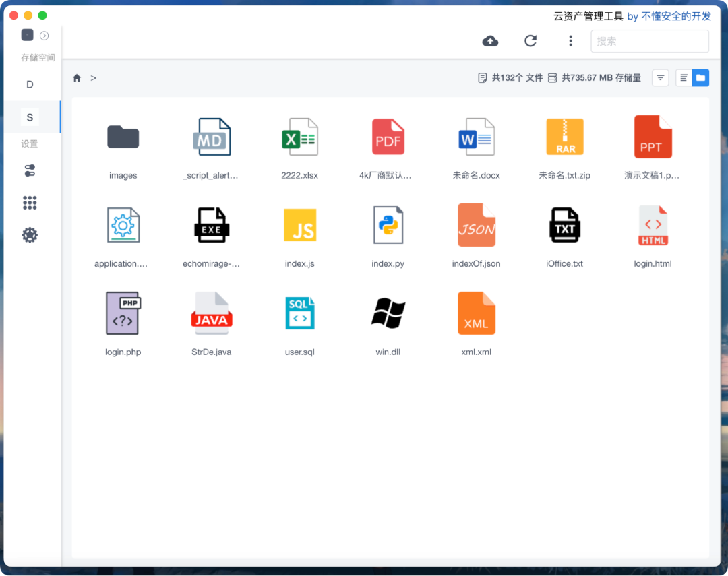Expand the sidebar with the arrow button
This screenshot has width=728, height=576.
44,36
